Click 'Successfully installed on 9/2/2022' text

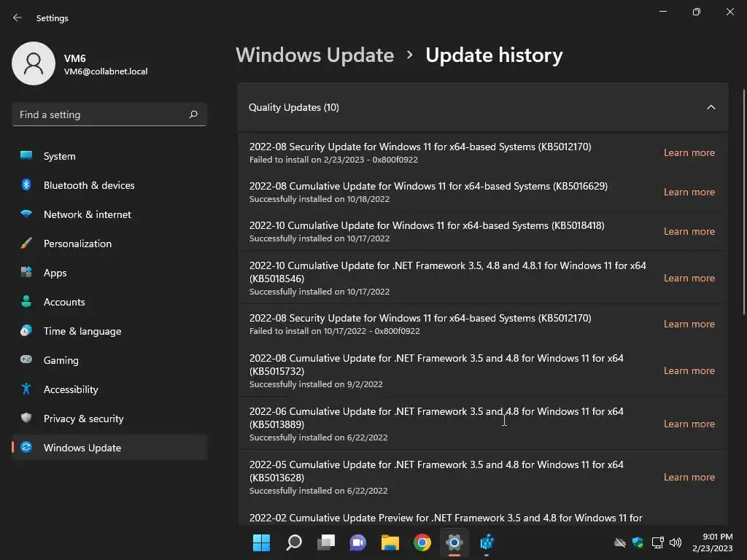point(316,384)
